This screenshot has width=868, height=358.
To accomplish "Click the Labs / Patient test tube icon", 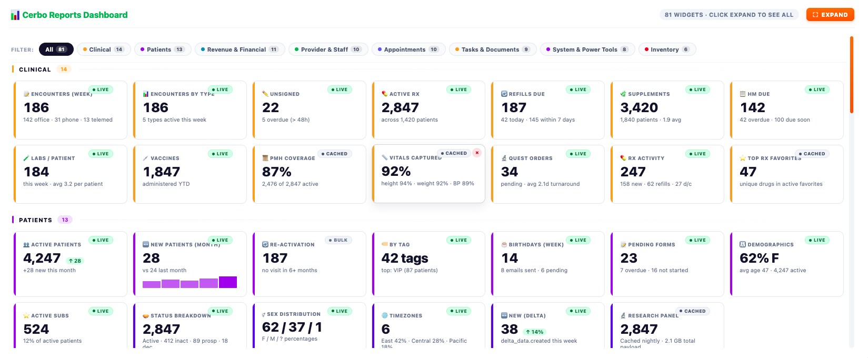I will pyautogui.click(x=26, y=158).
